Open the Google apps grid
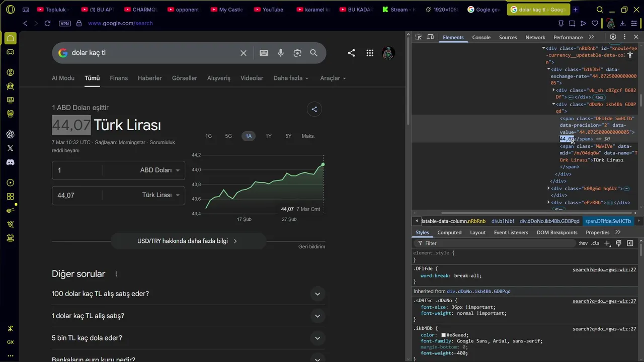644x362 pixels. [x=370, y=53]
